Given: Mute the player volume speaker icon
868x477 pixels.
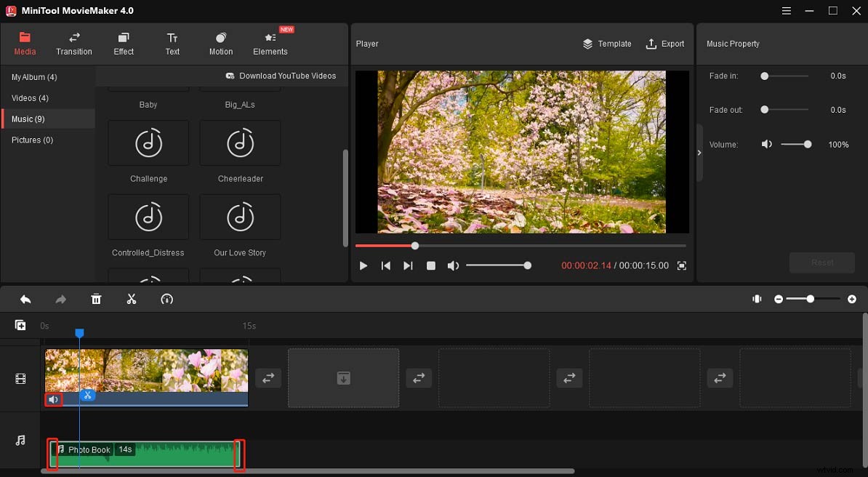Looking at the screenshot, I should (453, 265).
